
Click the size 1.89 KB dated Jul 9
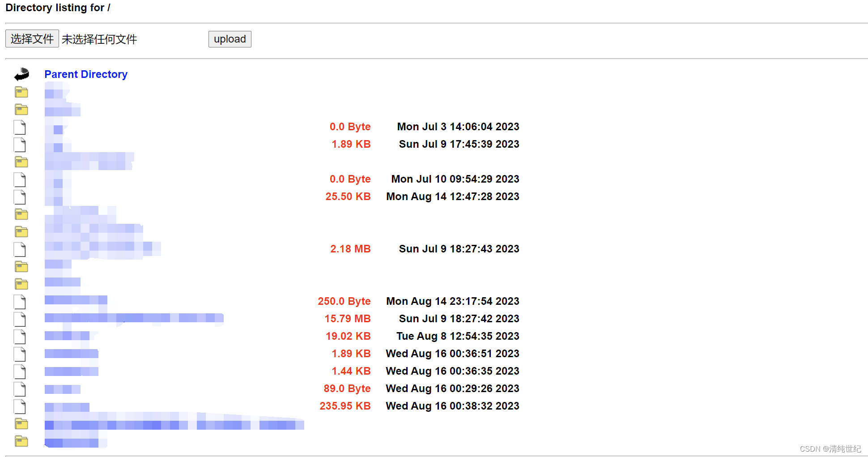(x=351, y=144)
